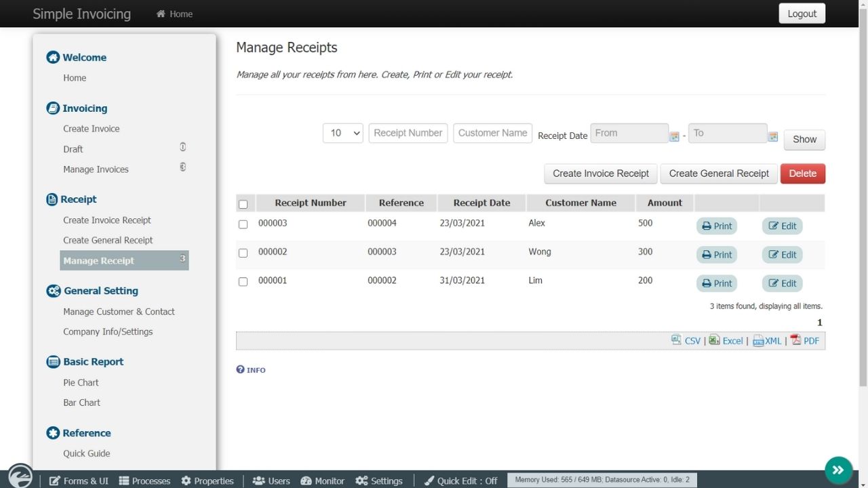Open the page size dropdown showing 10
The height and width of the screenshot is (488, 868).
343,133
